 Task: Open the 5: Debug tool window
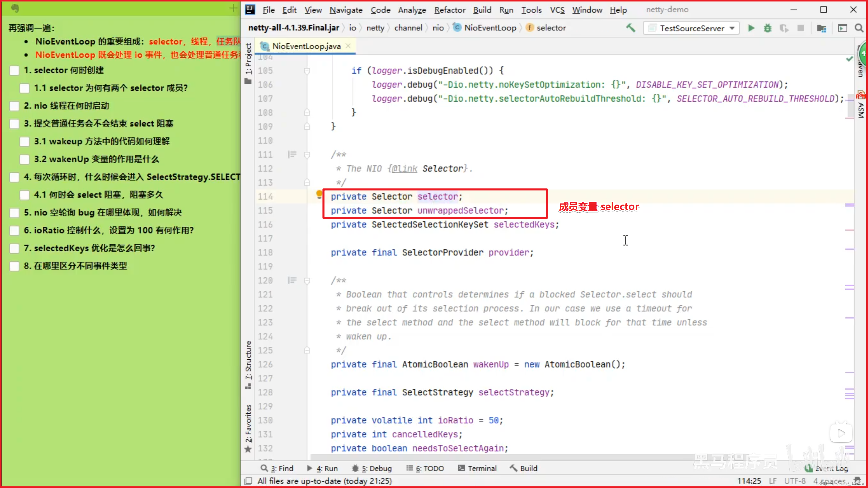coord(372,468)
